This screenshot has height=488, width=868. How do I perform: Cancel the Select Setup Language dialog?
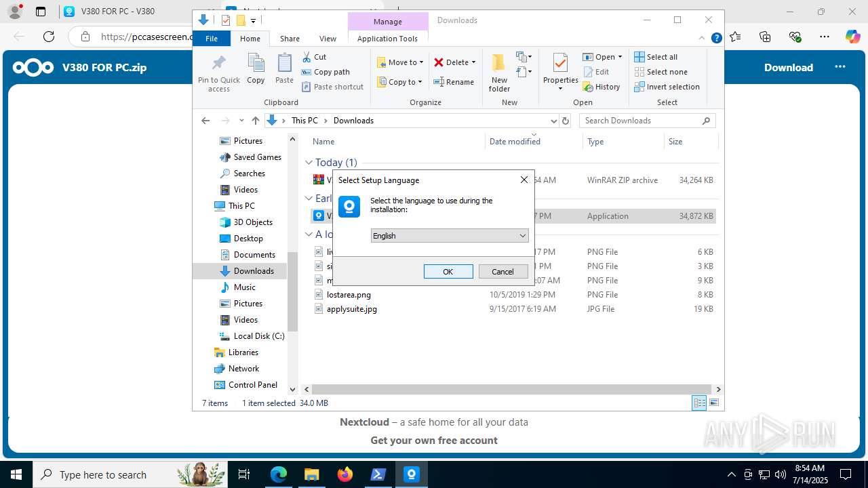click(x=503, y=271)
